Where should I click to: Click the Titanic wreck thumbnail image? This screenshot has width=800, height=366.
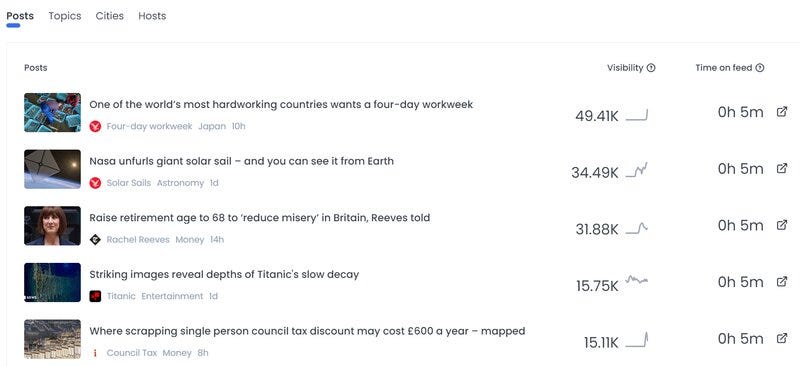click(x=53, y=282)
